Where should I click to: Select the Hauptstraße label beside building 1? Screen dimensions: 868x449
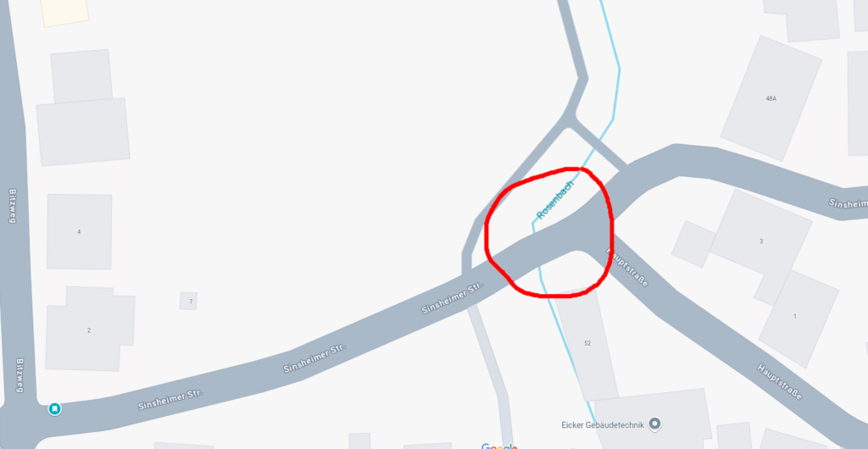pyautogui.click(x=780, y=382)
